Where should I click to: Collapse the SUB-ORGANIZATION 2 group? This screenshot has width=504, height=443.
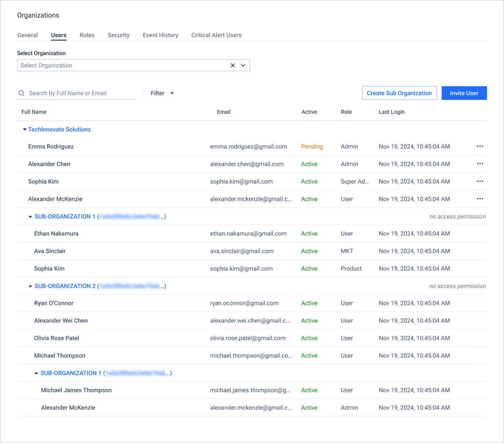30,286
